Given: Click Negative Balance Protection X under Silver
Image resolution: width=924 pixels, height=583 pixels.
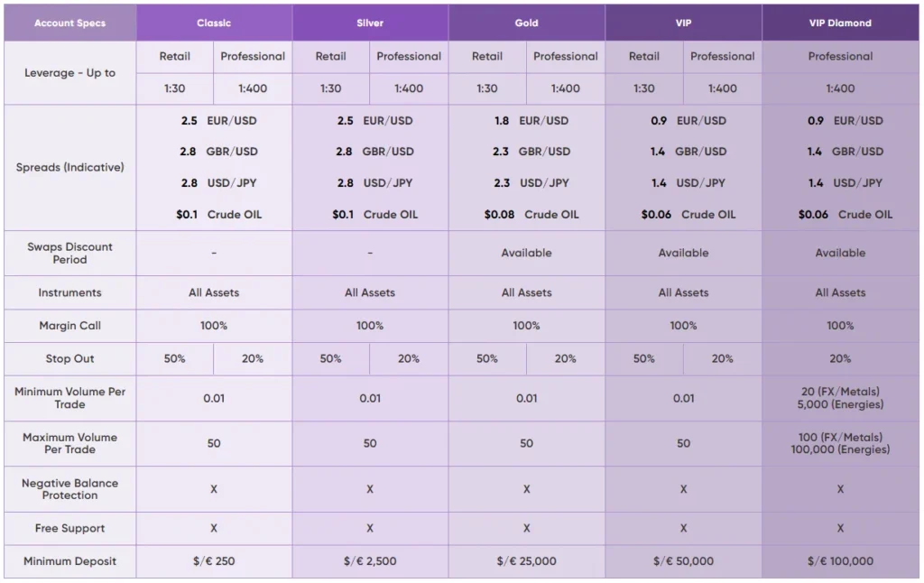Looking at the screenshot, I should pyautogui.click(x=370, y=489).
